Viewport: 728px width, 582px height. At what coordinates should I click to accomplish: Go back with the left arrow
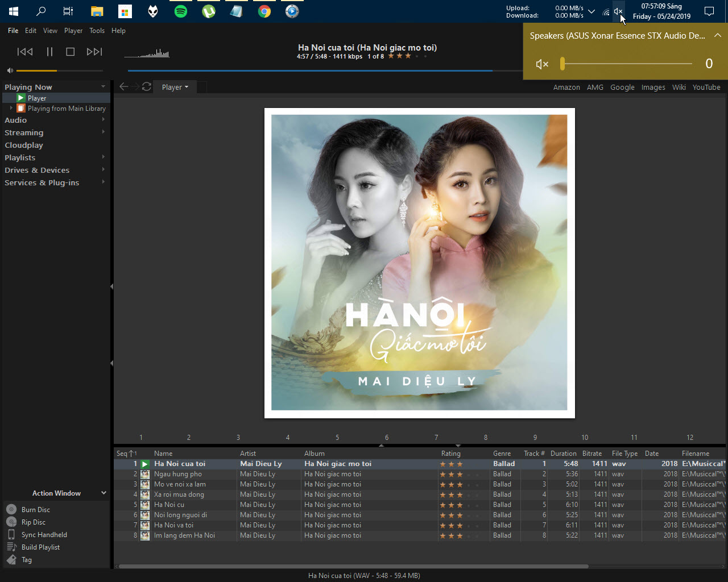point(123,86)
